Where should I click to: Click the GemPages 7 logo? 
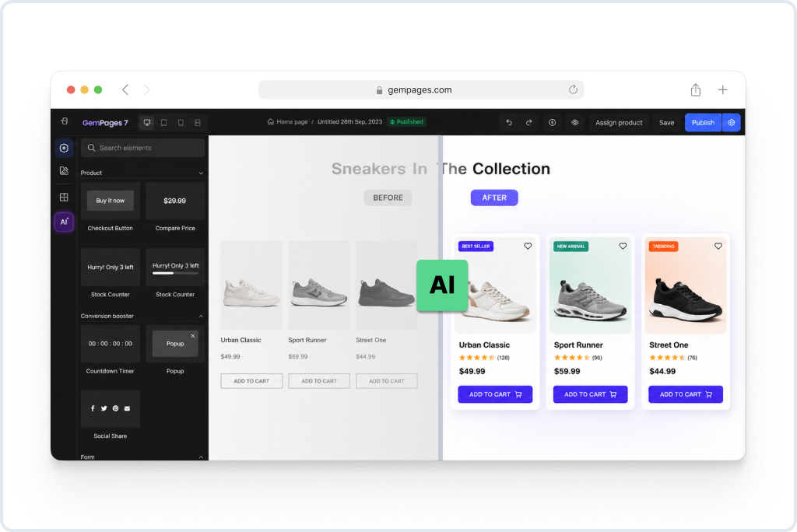click(x=105, y=123)
